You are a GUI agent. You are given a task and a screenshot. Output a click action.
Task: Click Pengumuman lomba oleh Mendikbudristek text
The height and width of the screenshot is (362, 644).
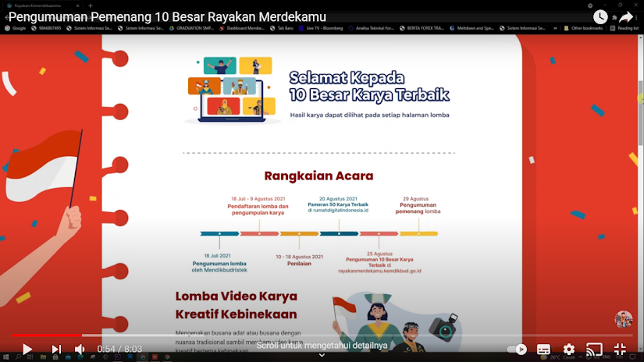pyautogui.click(x=219, y=267)
